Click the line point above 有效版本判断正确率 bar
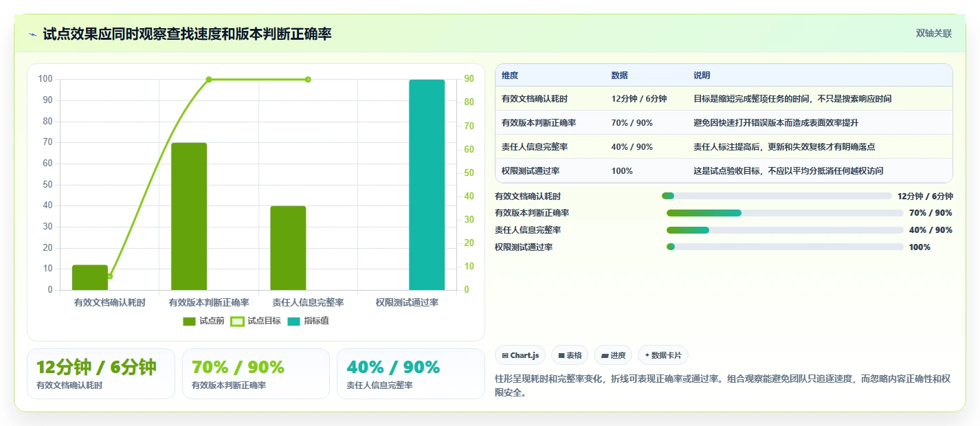Image resolution: width=980 pixels, height=426 pixels. tap(209, 80)
